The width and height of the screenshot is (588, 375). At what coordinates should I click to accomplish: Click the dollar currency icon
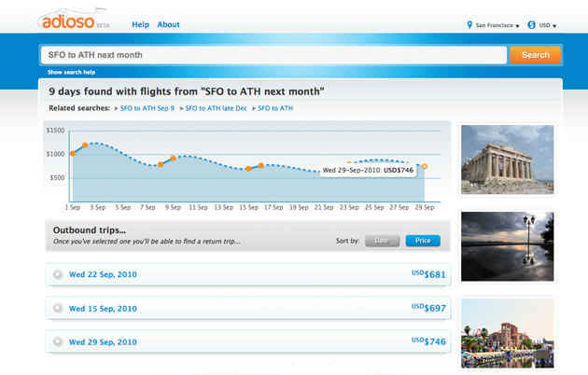tap(531, 25)
